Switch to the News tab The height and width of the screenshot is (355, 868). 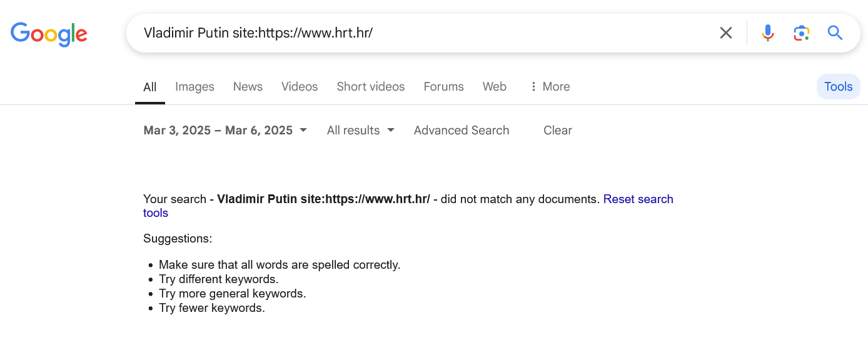tap(248, 87)
